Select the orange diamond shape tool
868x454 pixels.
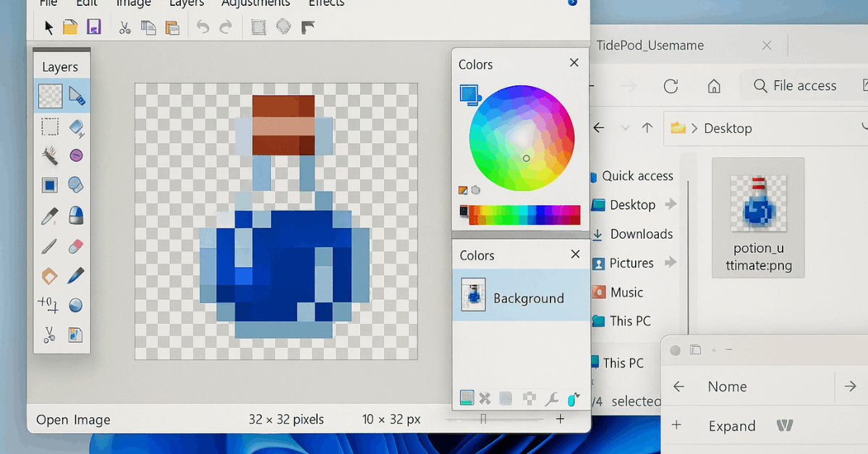point(50,275)
